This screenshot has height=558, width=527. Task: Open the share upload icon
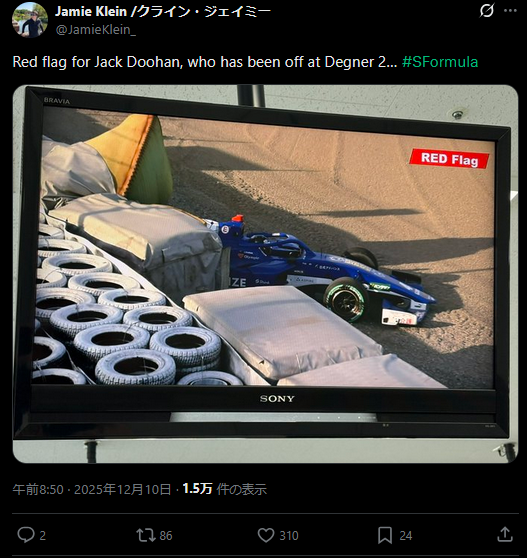(x=505, y=535)
